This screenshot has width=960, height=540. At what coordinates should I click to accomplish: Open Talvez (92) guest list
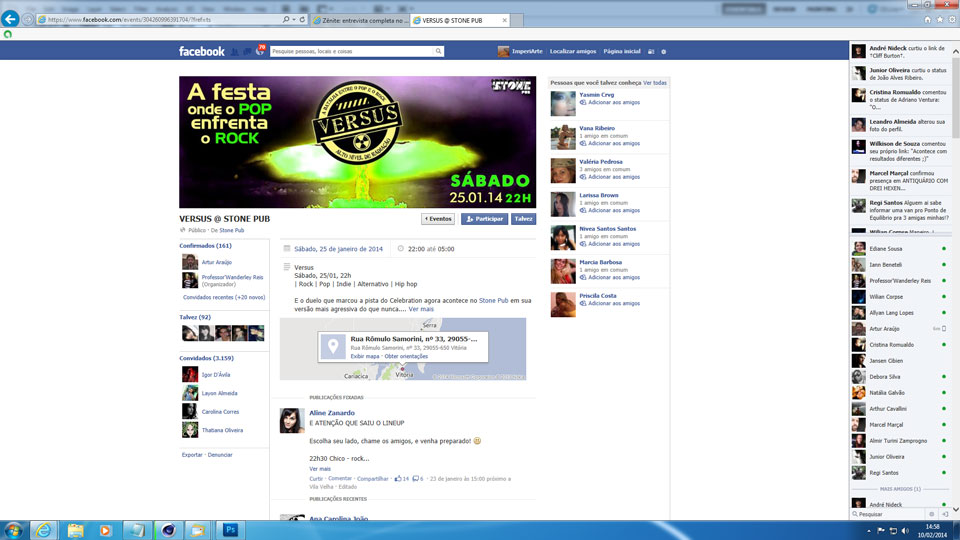[195, 317]
